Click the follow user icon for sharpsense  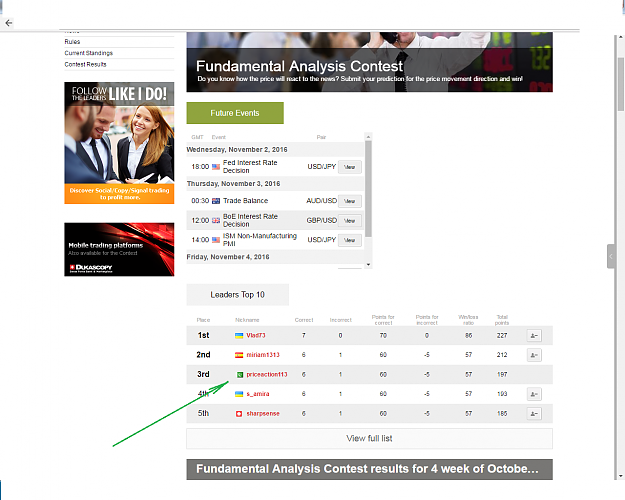(534, 414)
